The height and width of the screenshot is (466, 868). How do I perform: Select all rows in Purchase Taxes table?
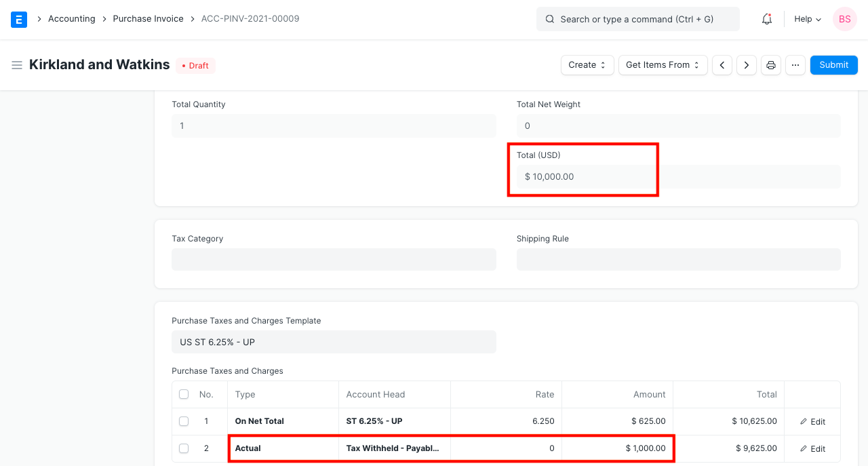click(184, 394)
